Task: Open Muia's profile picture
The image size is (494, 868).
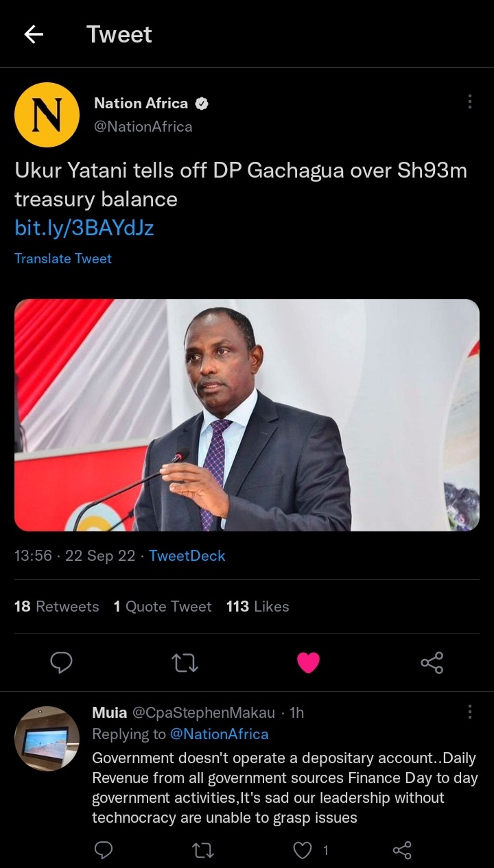Action: tap(47, 739)
